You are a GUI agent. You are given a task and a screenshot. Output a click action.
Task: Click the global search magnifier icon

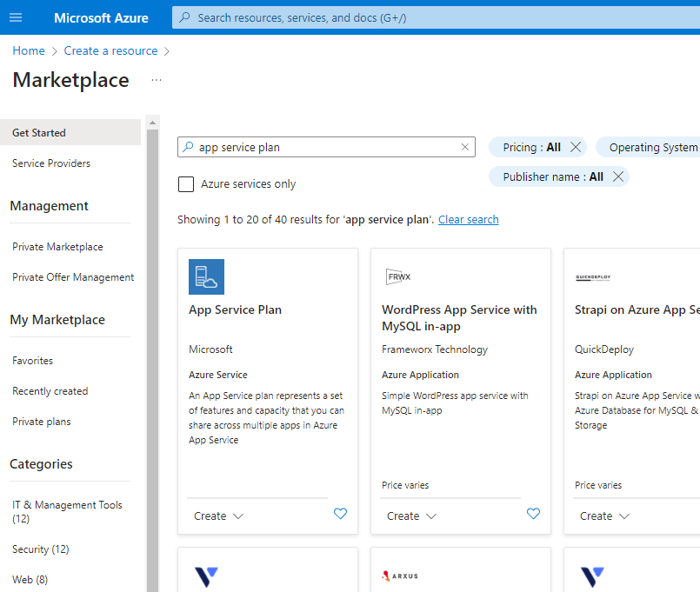[x=184, y=17]
